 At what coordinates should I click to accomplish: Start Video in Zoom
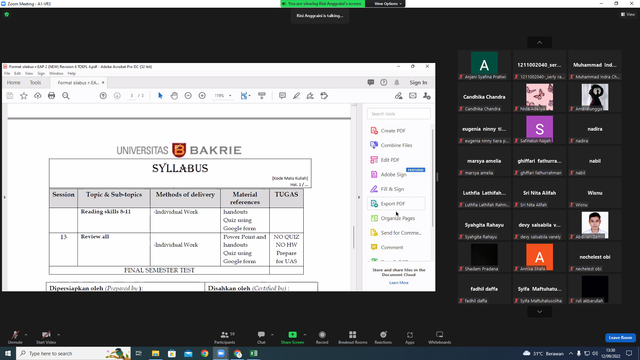point(46,337)
